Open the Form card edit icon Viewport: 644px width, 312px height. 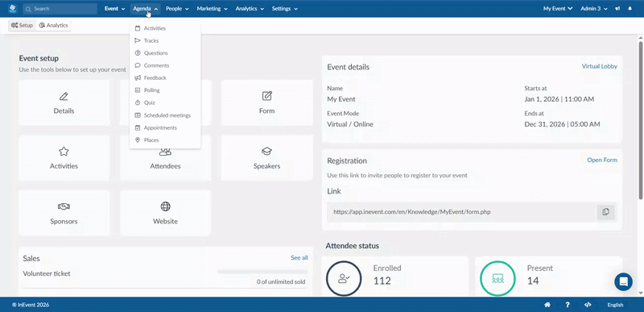coord(267,96)
